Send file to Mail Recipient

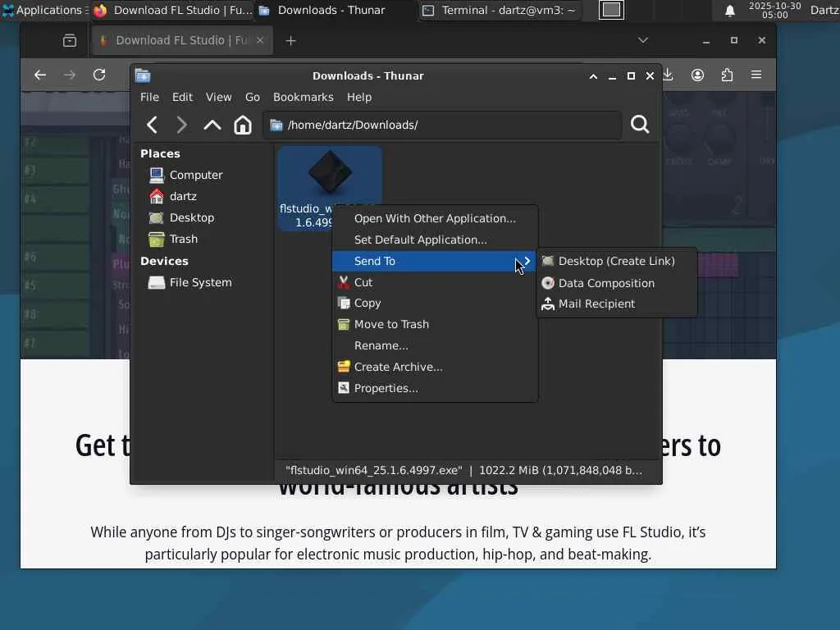617,304
